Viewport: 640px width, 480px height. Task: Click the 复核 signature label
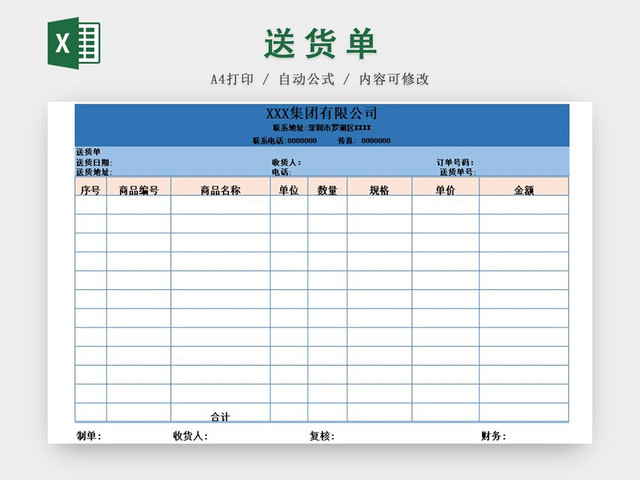pyautogui.click(x=322, y=436)
